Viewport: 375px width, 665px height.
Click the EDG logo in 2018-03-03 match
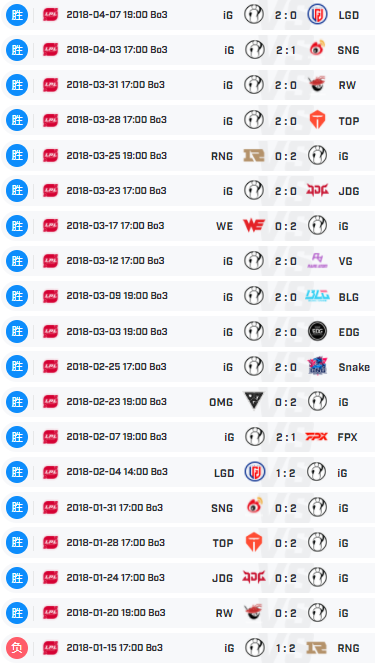[x=317, y=331]
